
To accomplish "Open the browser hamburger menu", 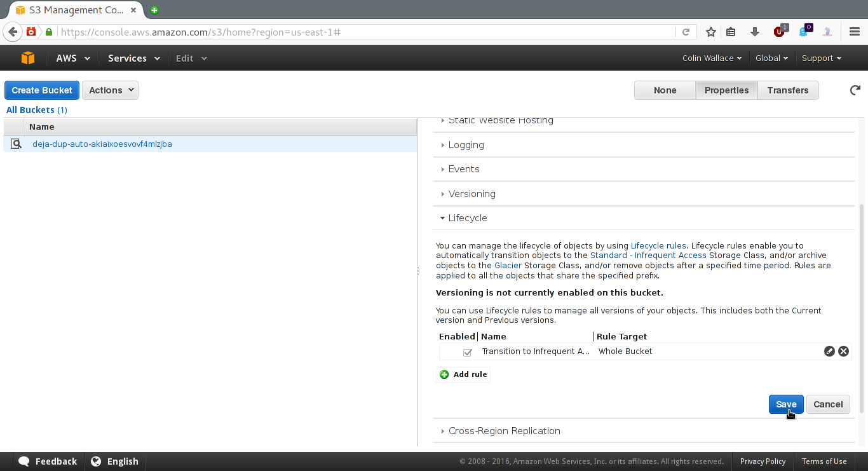I will (855, 32).
